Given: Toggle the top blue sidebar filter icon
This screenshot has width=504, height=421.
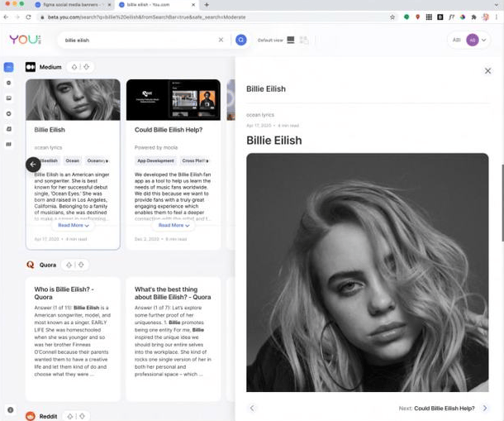Looking at the screenshot, I should click(9, 68).
